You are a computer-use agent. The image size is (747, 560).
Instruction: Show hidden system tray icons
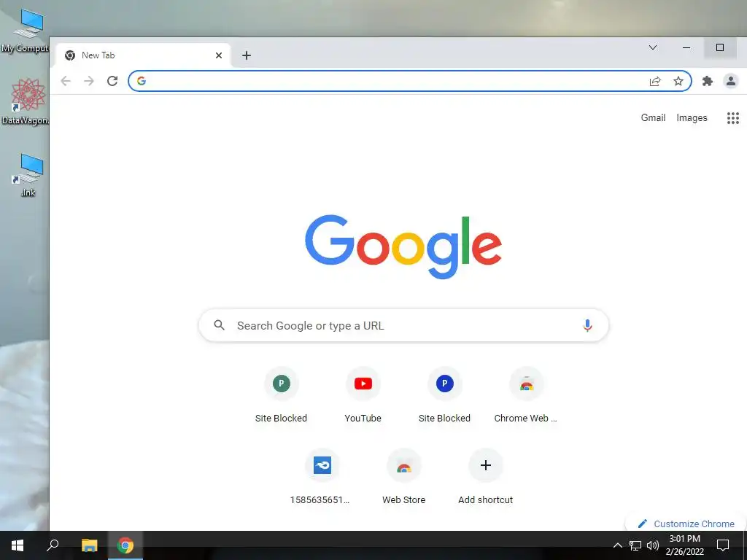click(617, 545)
